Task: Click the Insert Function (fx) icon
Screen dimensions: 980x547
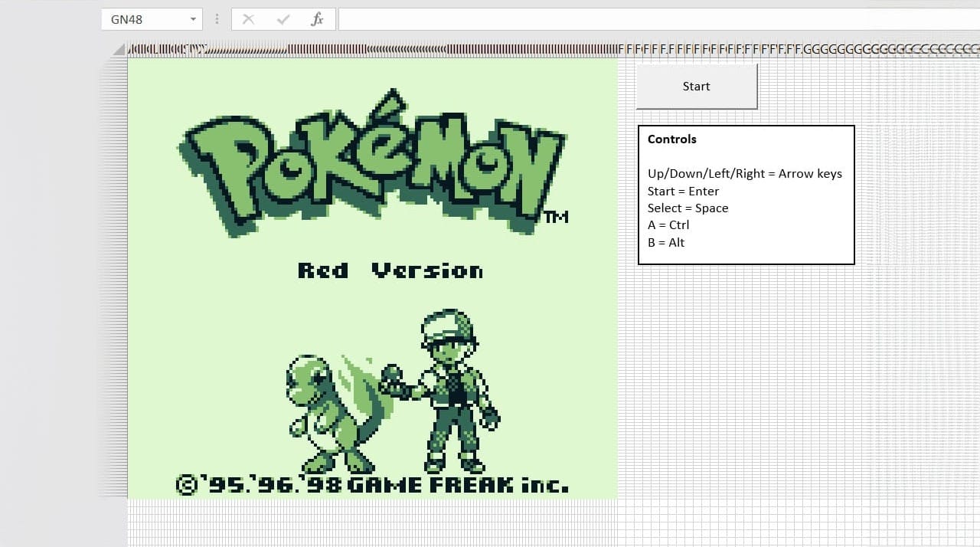Action: tap(316, 19)
